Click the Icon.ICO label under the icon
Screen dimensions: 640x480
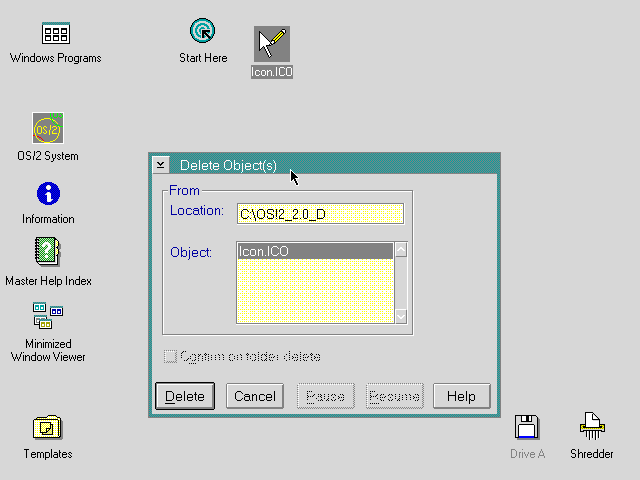point(272,72)
